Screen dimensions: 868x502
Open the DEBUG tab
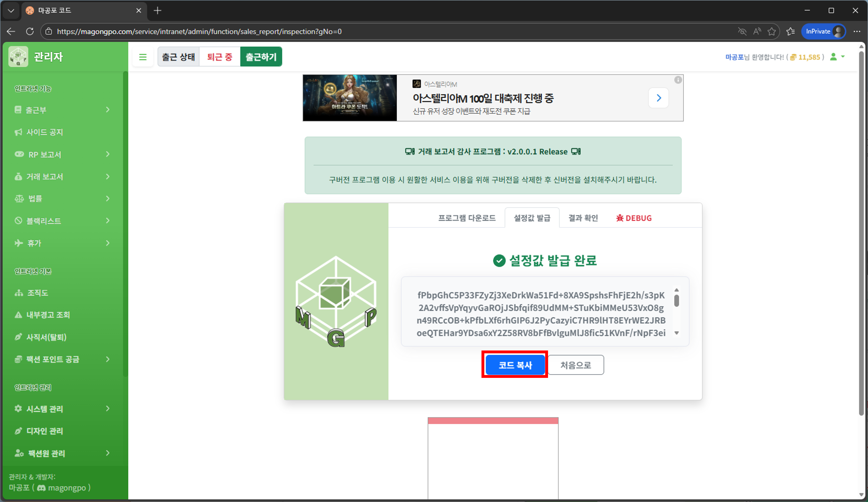coord(633,218)
